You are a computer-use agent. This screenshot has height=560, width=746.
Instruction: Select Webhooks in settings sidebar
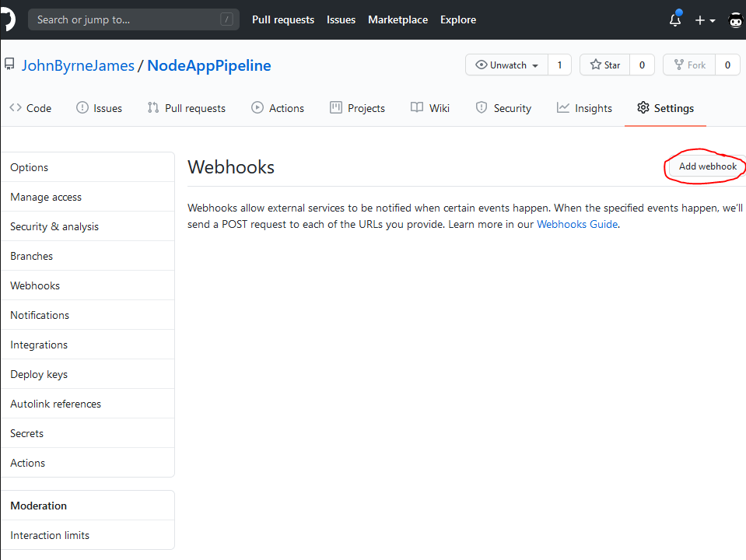click(88, 285)
